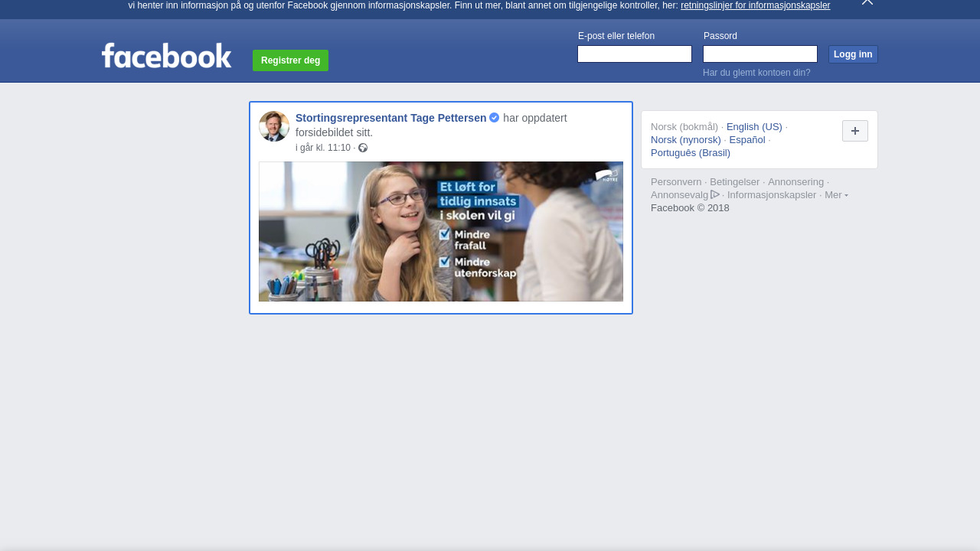
Task: Open the post timestamp i går kl. 11:10
Action: coord(323,148)
